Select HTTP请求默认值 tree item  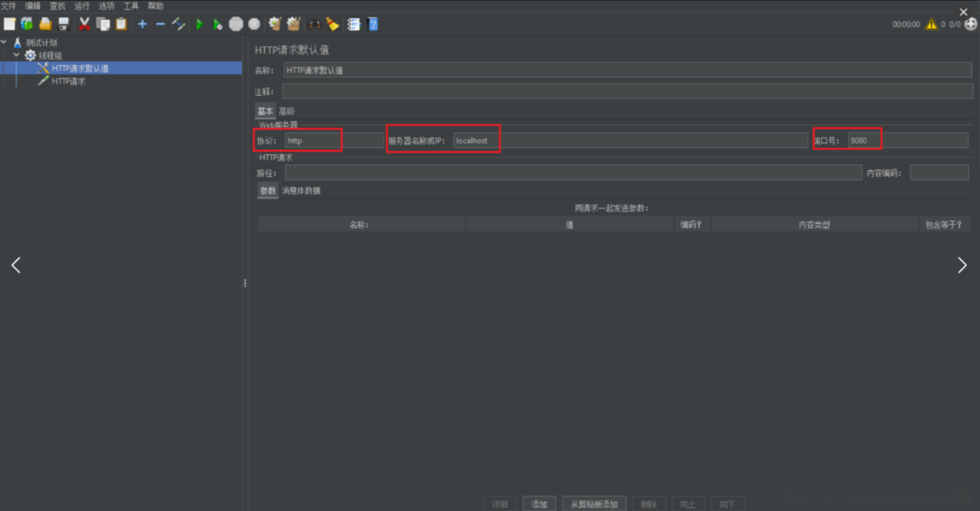(81, 68)
